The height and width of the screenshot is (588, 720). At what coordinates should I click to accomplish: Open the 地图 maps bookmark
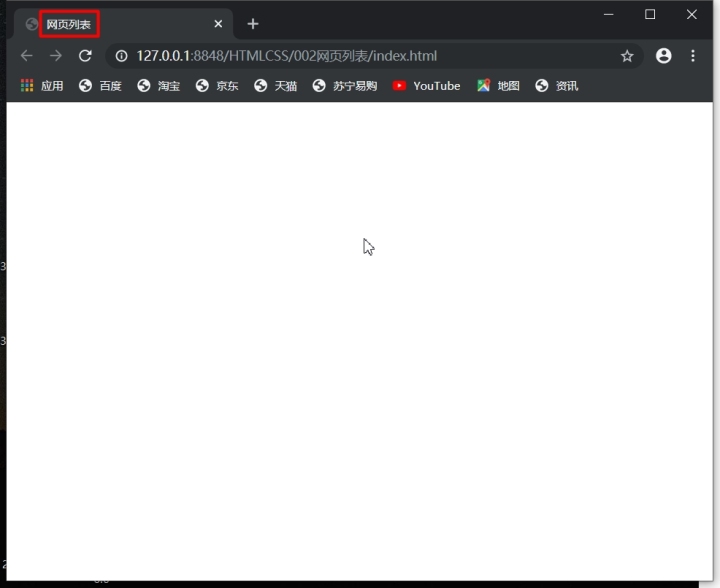[498, 86]
